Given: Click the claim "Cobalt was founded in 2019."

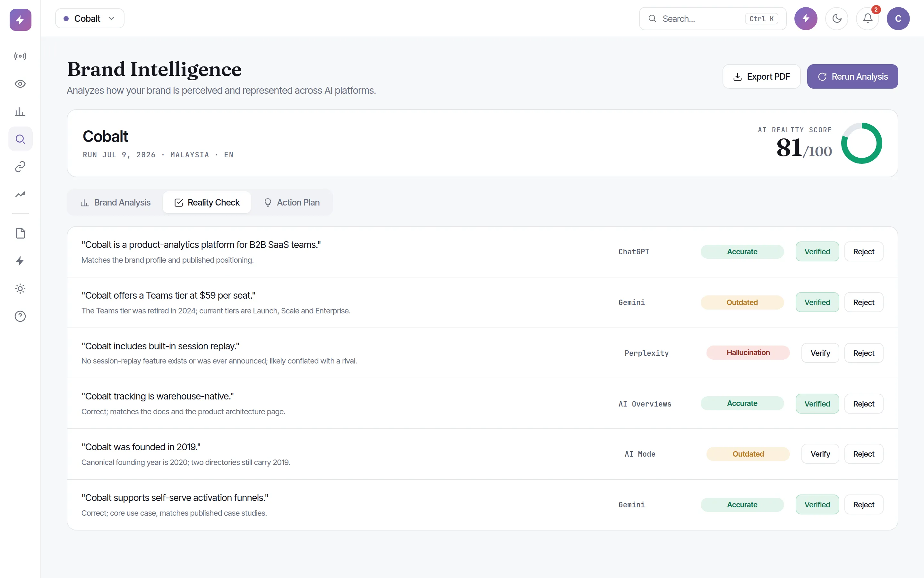Looking at the screenshot, I should click(x=141, y=447).
